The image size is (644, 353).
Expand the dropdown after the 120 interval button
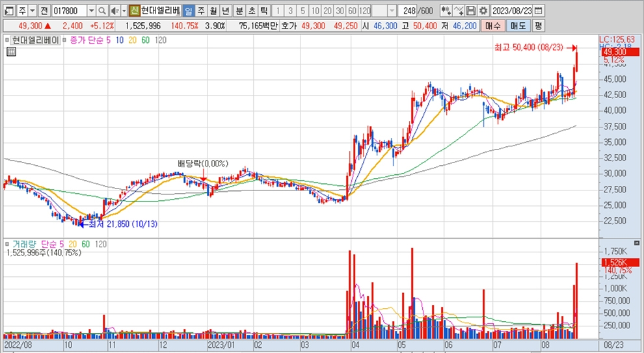point(391,11)
